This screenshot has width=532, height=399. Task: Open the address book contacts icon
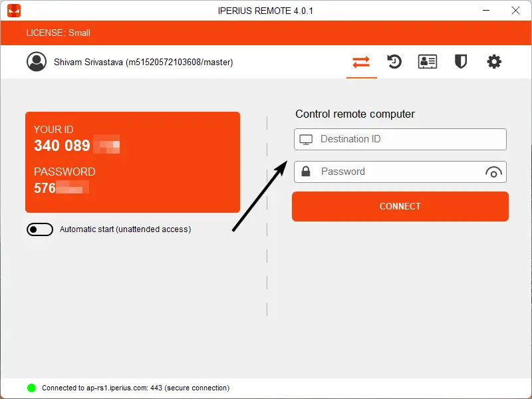428,62
